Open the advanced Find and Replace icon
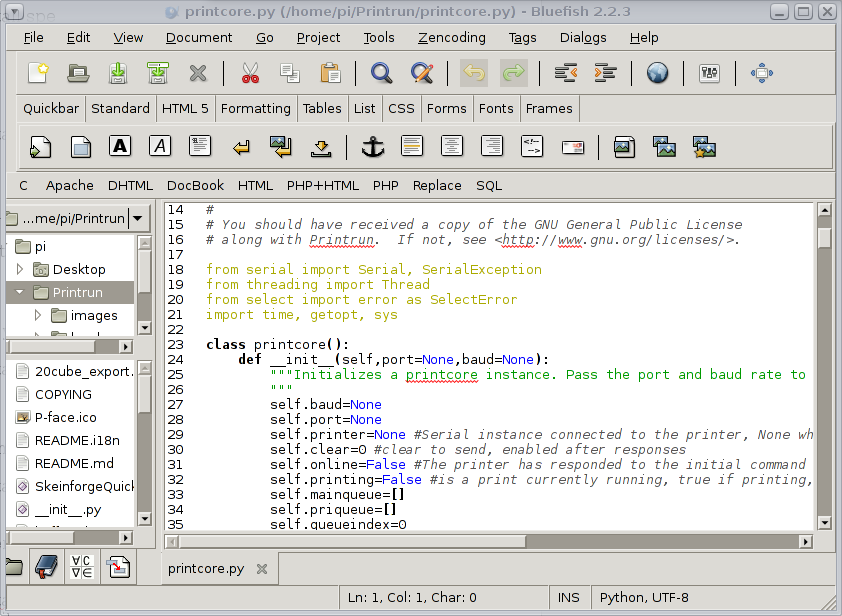The image size is (842, 616). click(422, 73)
